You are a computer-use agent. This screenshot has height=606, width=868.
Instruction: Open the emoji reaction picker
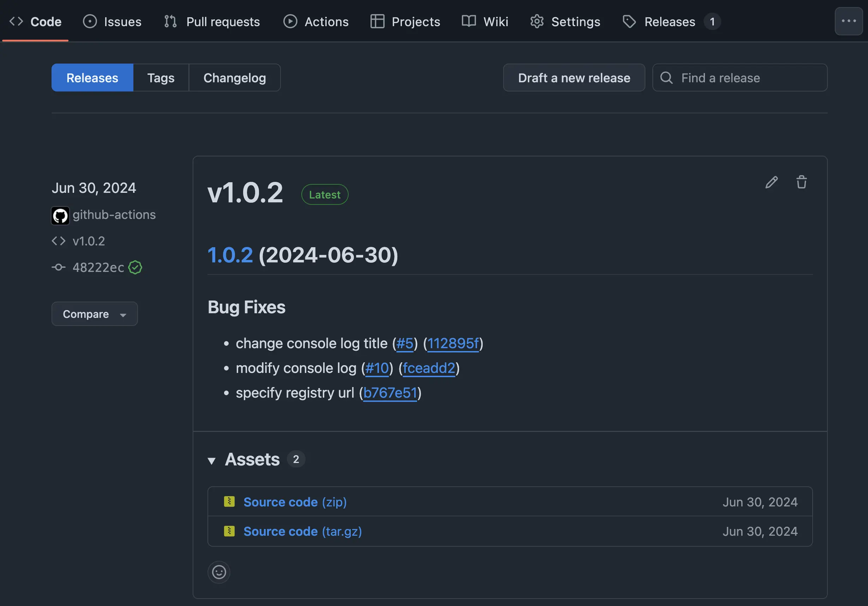coord(219,572)
